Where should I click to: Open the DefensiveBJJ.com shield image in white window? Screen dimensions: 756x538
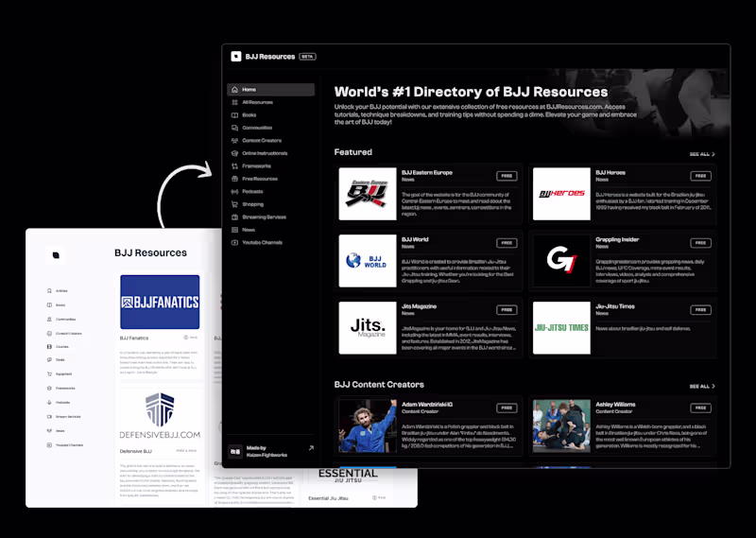click(160, 416)
